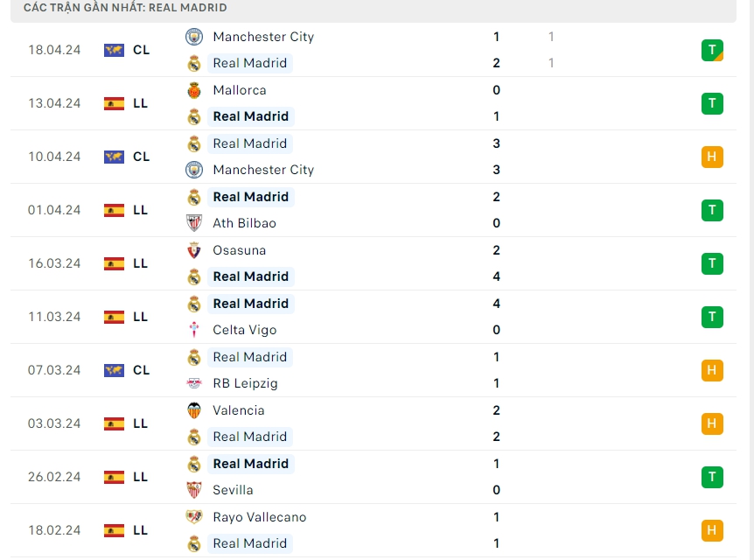Click the Valencia club crest

point(193,410)
